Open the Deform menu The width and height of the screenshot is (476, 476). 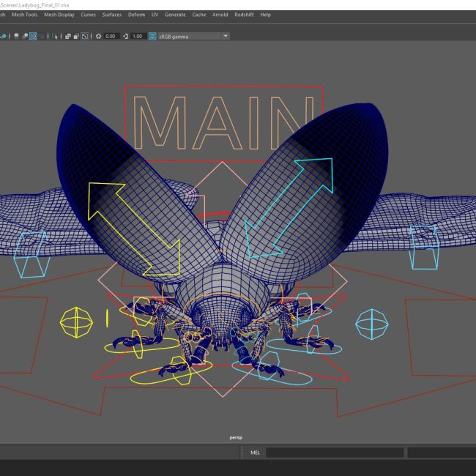136,15
